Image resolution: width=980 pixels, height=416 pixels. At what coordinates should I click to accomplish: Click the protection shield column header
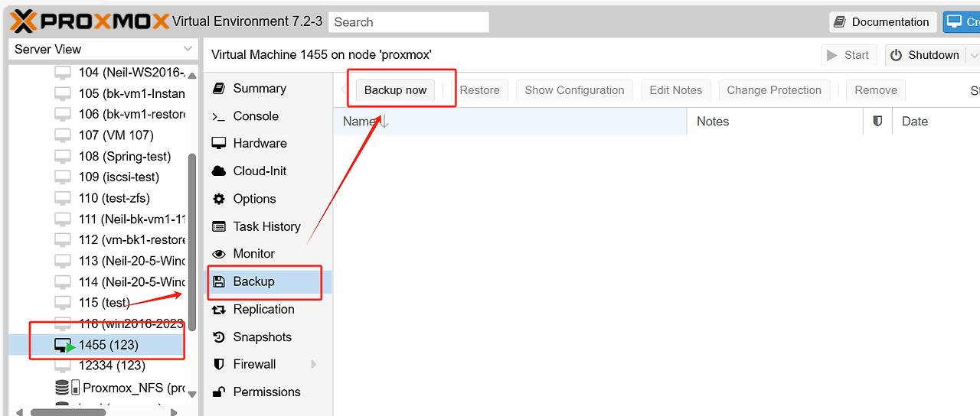(877, 121)
